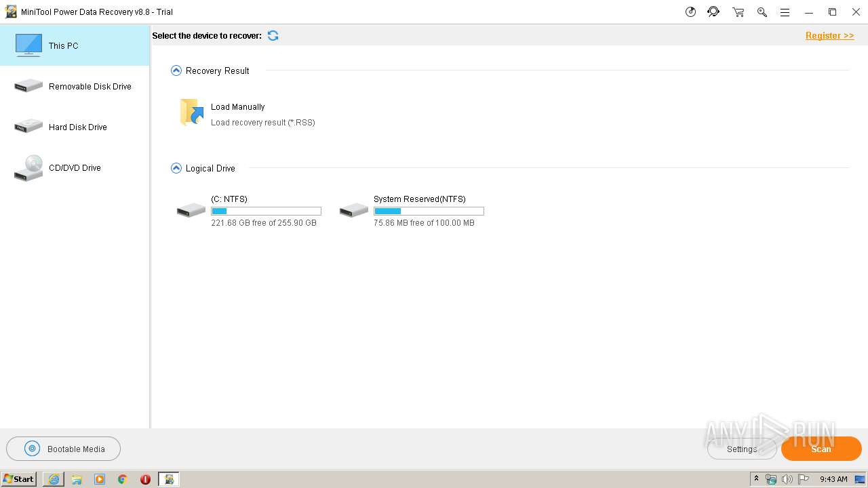Click the taskbar clock showing 9:43 AM

tap(833, 479)
